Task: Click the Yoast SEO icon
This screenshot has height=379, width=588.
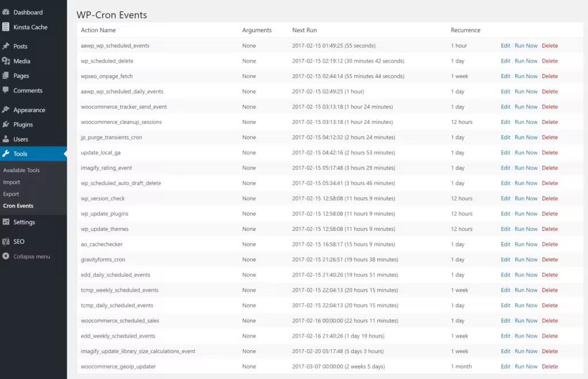Action: (6, 241)
